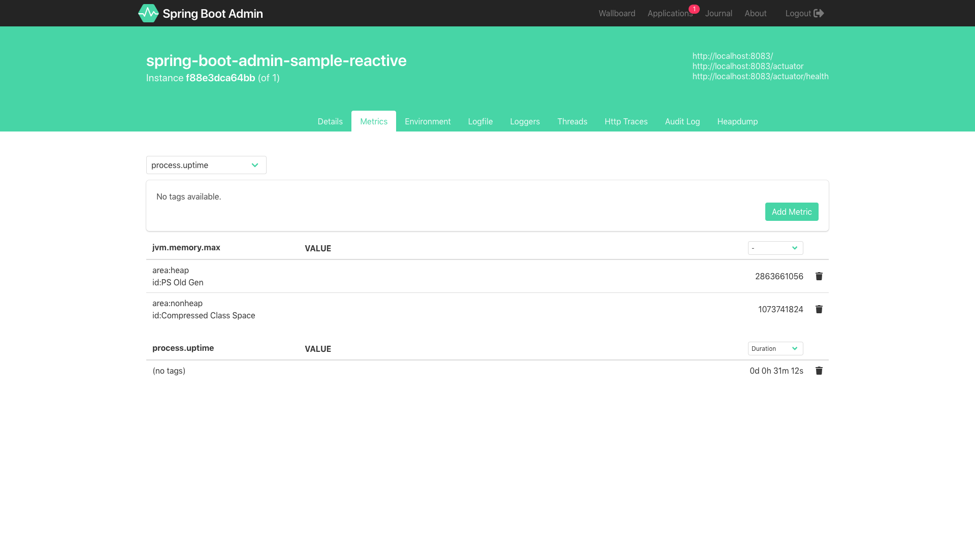Image resolution: width=975 pixels, height=560 pixels.
Task: Switch to the Audit Log tab
Action: pos(682,121)
